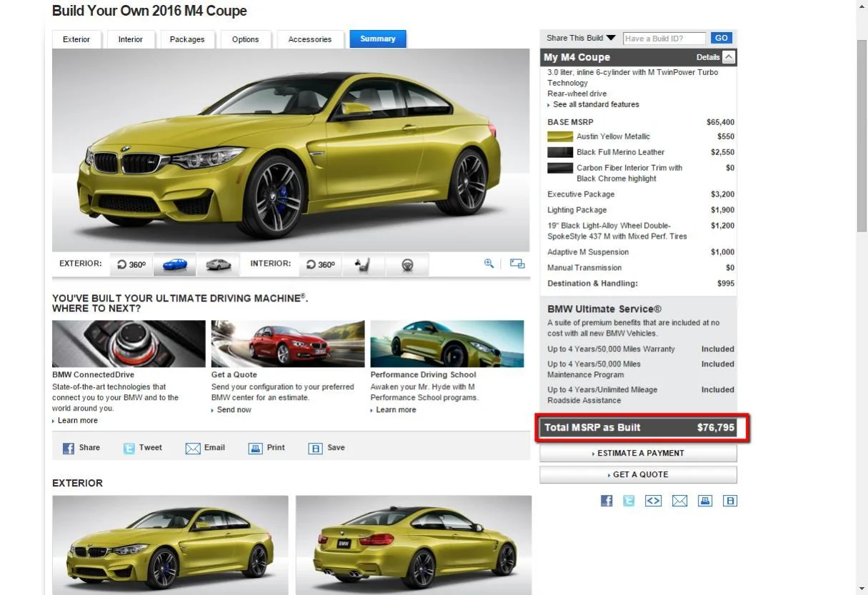Viewport: 868px width, 595px height.
Task: Open the enlarged gallery view icon
Action: 517,264
